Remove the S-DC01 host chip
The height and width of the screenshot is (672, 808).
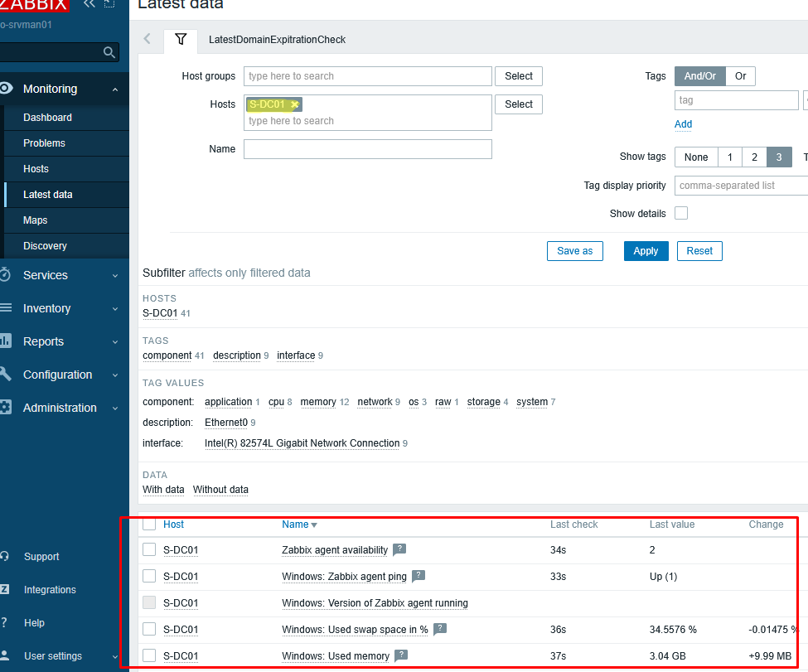(294, 104)
